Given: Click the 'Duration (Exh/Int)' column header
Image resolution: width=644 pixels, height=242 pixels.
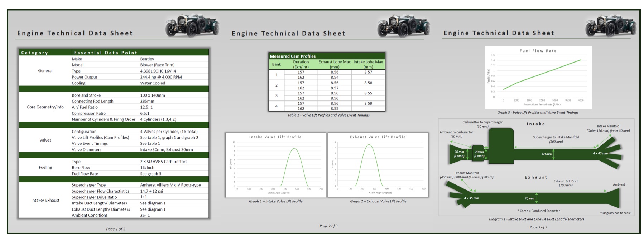Looking at the screenshot, I should [x=301, y=64].
